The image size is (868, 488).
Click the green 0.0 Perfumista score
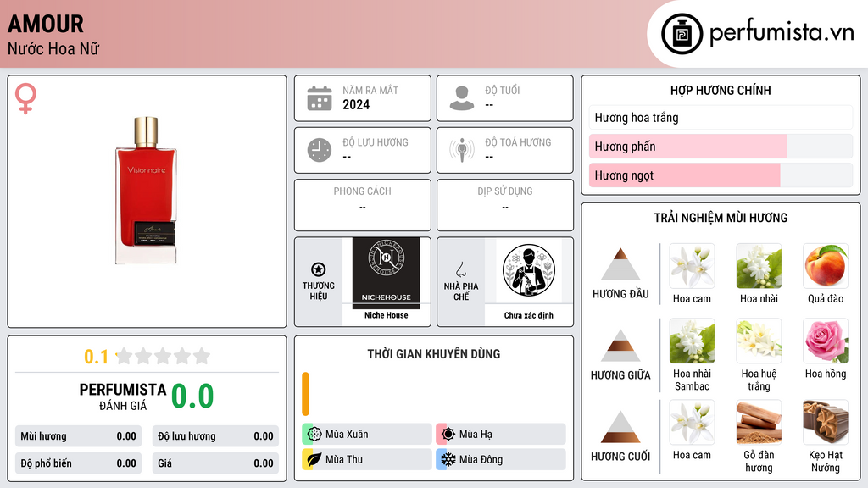[x=192, y=396]
